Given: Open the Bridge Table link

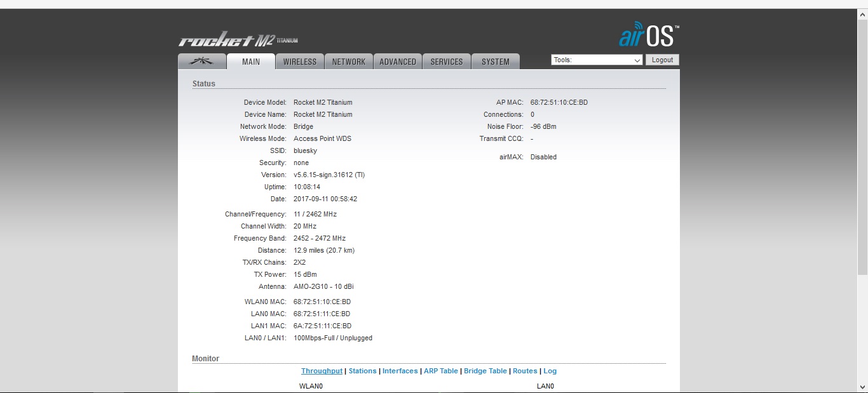Looking at the screenshot, I should pyautogui.click(x=485, y=371).
